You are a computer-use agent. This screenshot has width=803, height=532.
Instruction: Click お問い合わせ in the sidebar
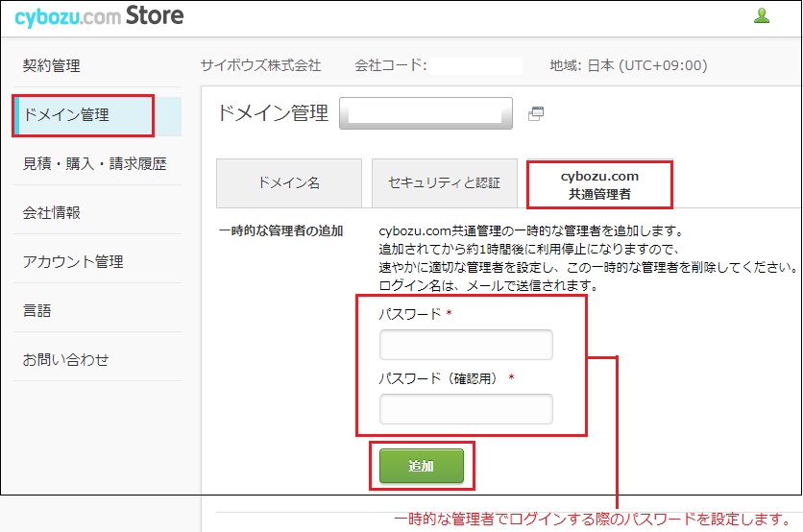66,360
